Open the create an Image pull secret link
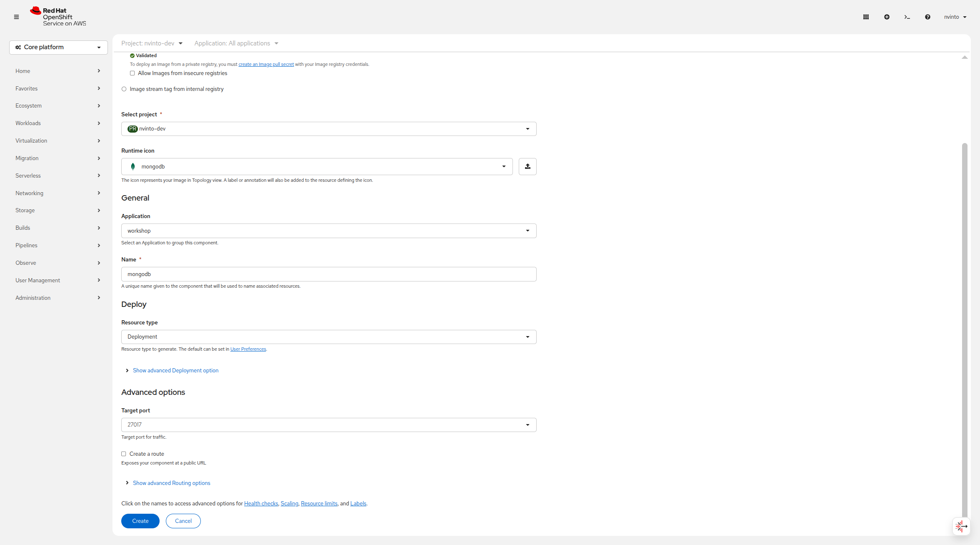This screenshot has height=545, width=980. coord(266,65)
